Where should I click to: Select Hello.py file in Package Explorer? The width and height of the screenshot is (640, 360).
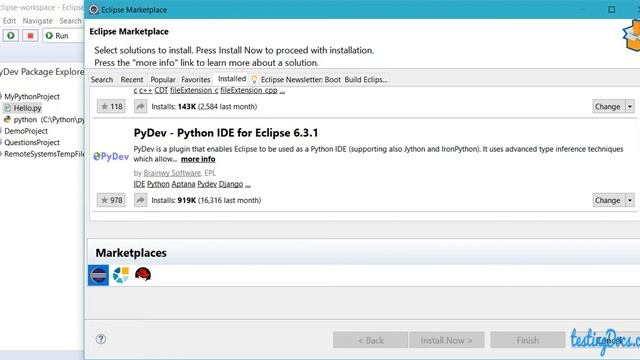[27, 108]
